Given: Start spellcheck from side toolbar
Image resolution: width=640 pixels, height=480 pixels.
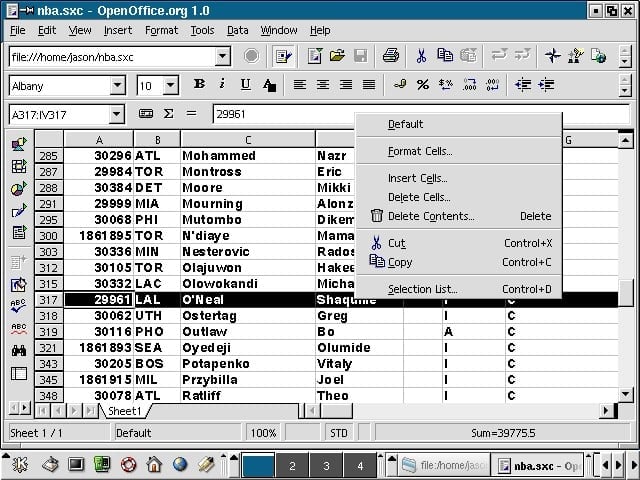Looking at the screenshot, I should point(18,306).
